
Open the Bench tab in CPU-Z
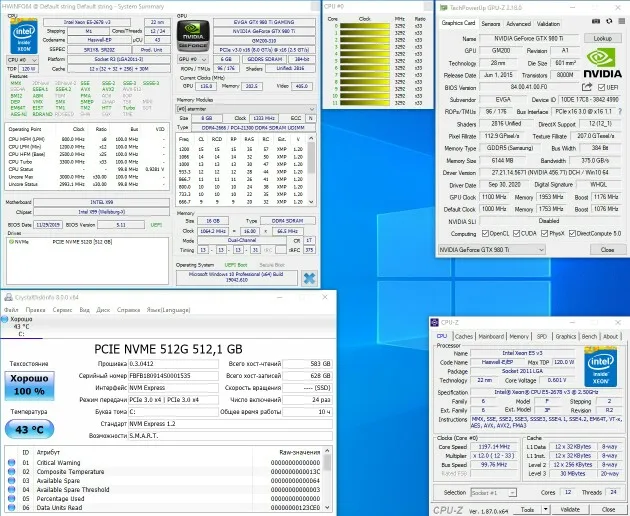[x=589, y=336]
